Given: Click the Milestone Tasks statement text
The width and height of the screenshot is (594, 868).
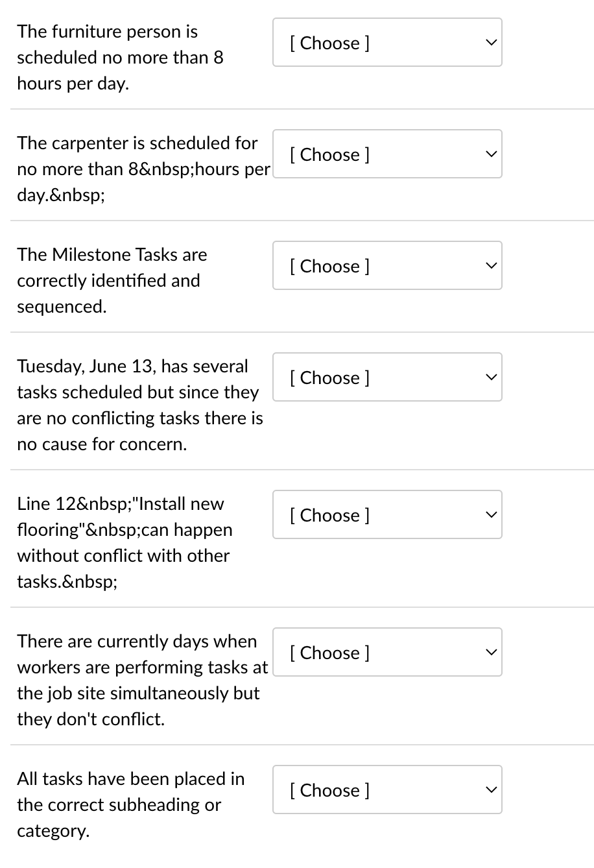Looking at the screenshot, I should (112, 280).
